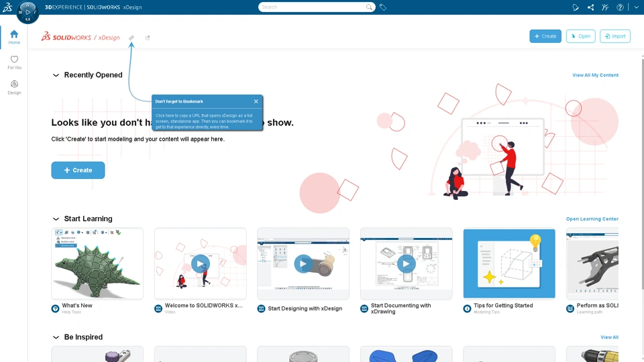Go to Home in the sidebar
The width and height of the screenshot is (644, 362).
click(14, 37)
